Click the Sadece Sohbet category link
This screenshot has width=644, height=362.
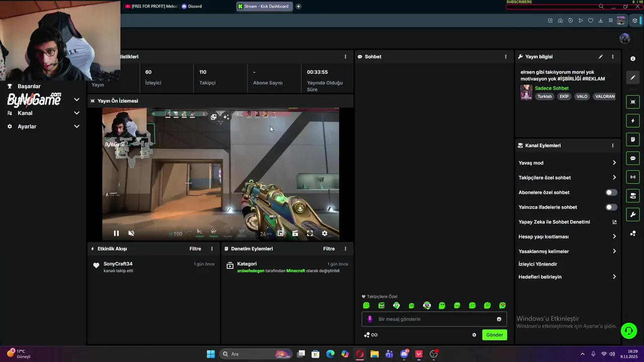(x=551, y=88)
